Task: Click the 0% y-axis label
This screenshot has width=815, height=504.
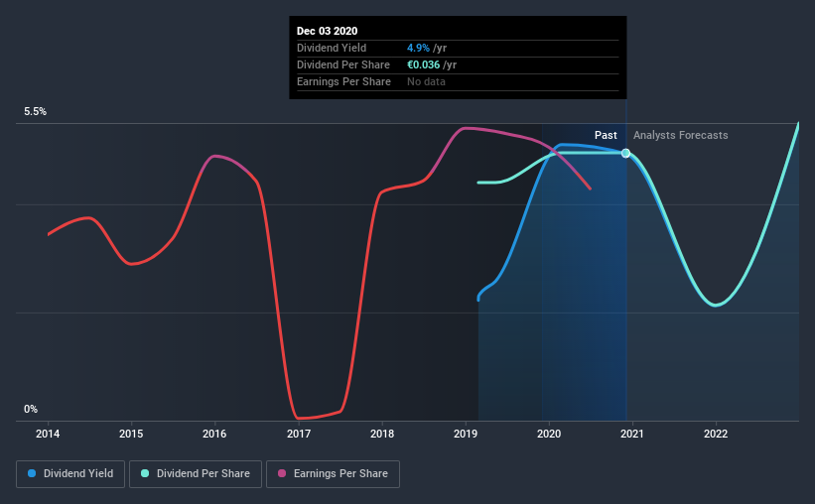Action: pyautogui.click(x=31, y=410)
